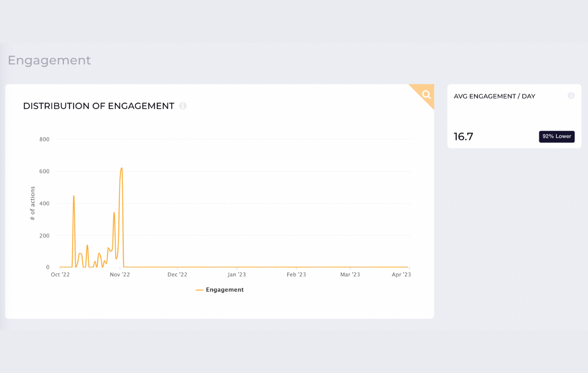Click the 200 y-axis value
588x373 pixels.
coord(44,235)
